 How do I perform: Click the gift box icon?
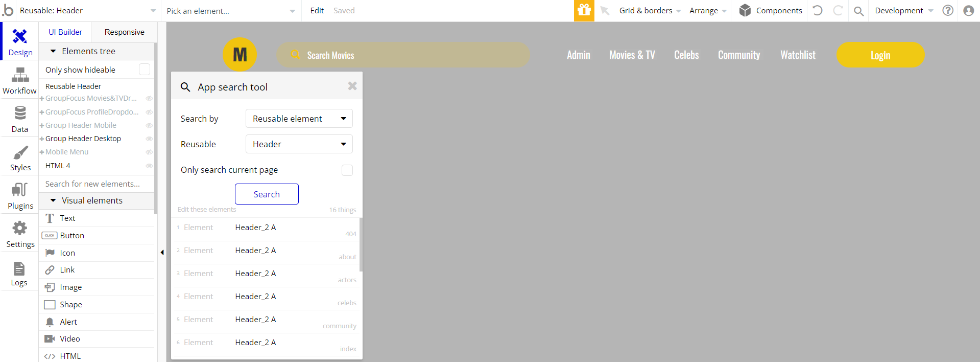coord(584,10)
